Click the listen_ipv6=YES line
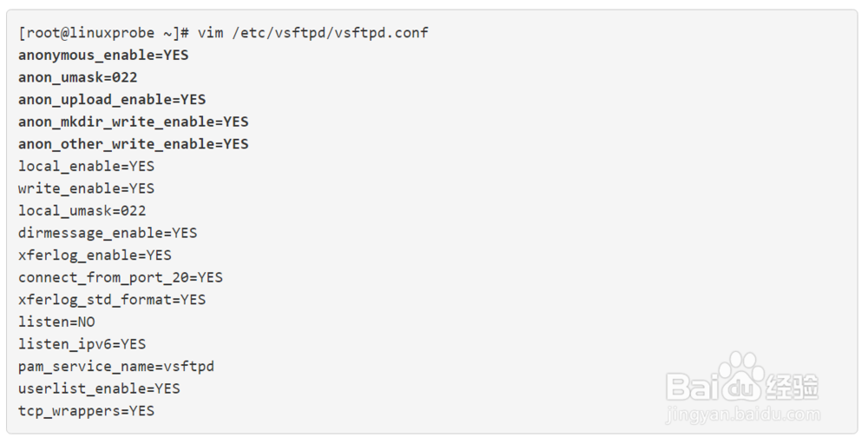 82,344
